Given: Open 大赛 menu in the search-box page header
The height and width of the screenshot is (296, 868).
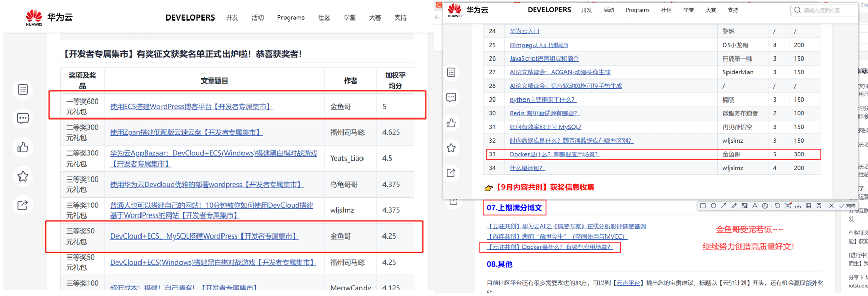Looking at the screenshot, I should tap(711, 10).
